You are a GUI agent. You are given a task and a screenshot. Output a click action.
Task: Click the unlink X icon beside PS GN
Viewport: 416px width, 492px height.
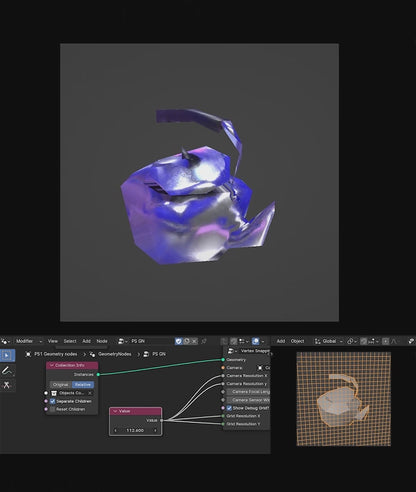[x=194, y=341]
